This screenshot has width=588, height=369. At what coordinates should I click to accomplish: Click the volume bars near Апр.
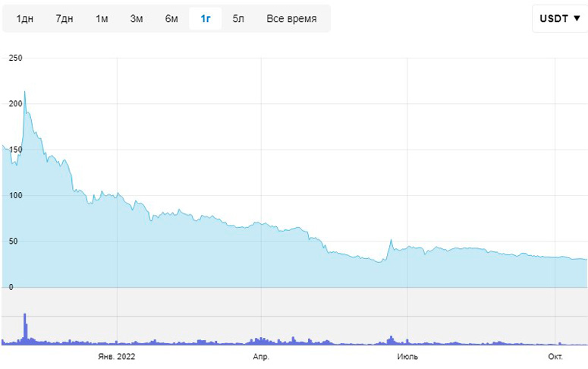coord(260,341)
